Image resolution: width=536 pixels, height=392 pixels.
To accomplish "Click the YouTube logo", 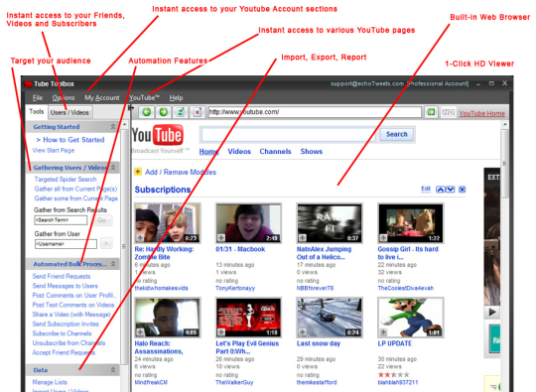I will coord(158,135).
